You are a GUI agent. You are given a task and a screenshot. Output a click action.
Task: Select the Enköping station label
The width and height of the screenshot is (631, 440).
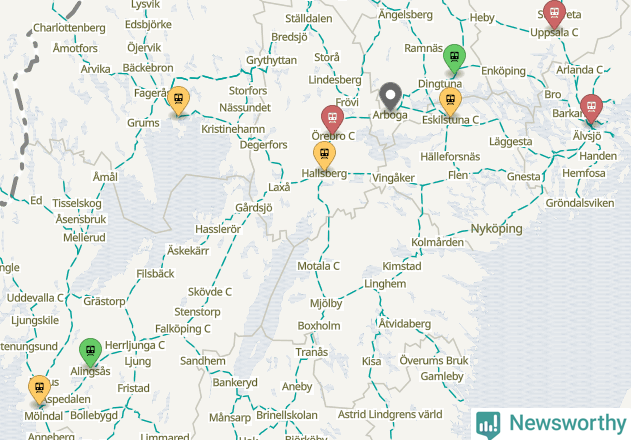click(x=503, y=71)
